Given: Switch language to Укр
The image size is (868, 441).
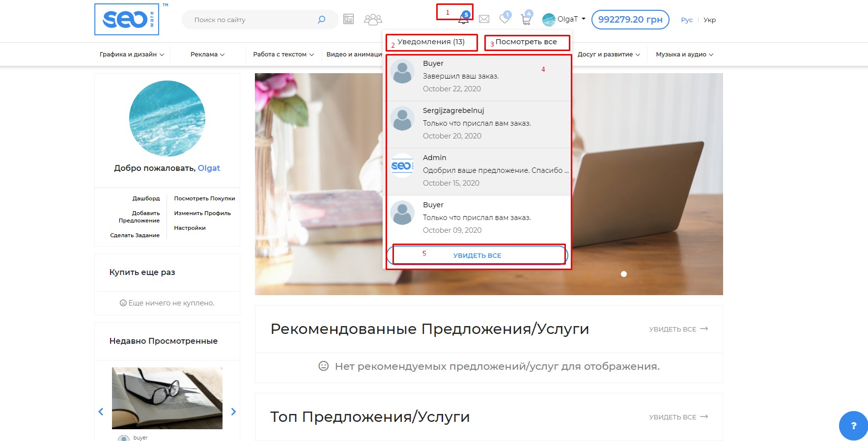Looking at the screenshot, I should pos(709,20).
